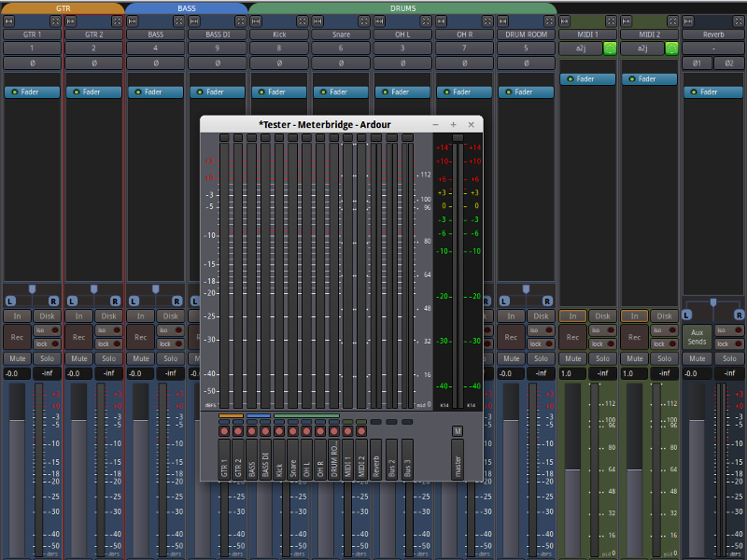Toggle the iso button on GTR 1
The width and height of the screenshot is (747, 560).
47,330
